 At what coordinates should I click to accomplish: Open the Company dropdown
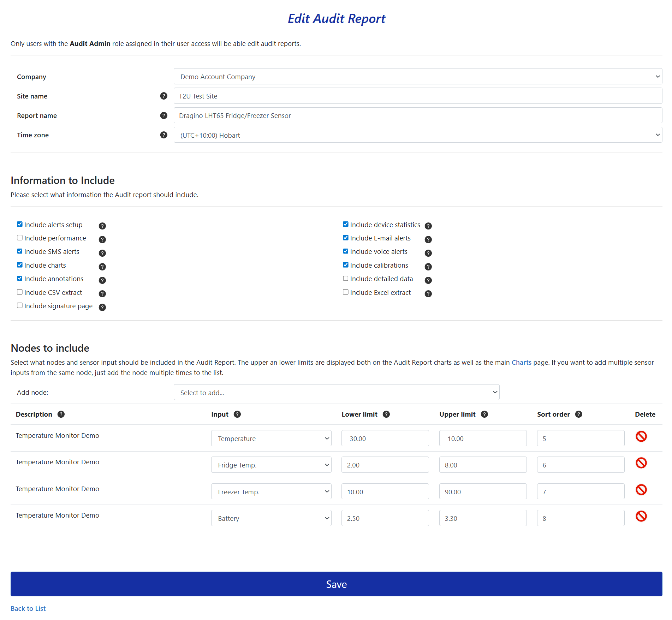tap(418, 77)
